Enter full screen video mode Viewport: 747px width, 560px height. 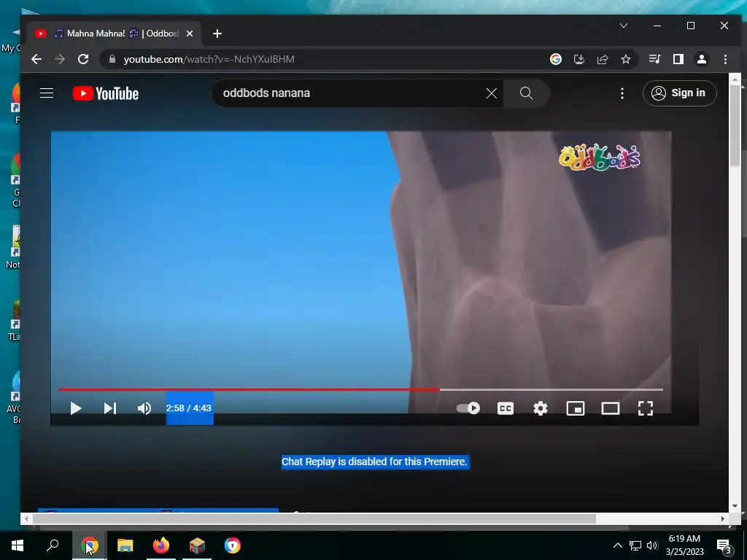coord(646,408)
